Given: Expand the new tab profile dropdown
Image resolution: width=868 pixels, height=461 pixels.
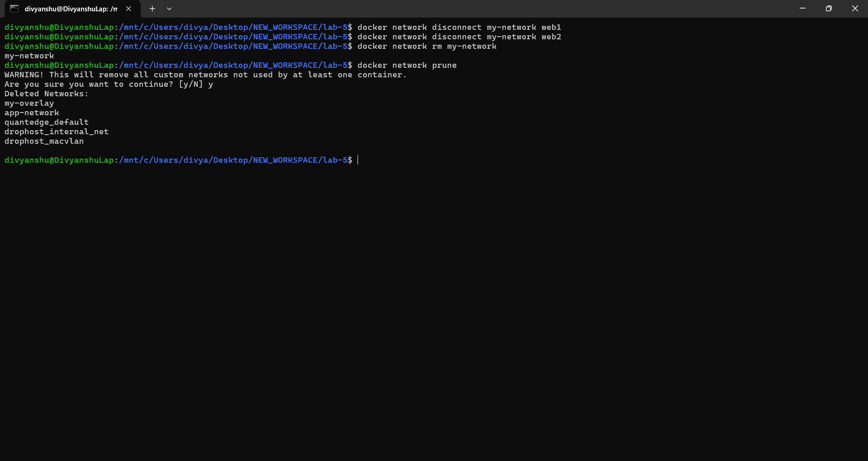Looking at the screenshot, I should point(169,9).
